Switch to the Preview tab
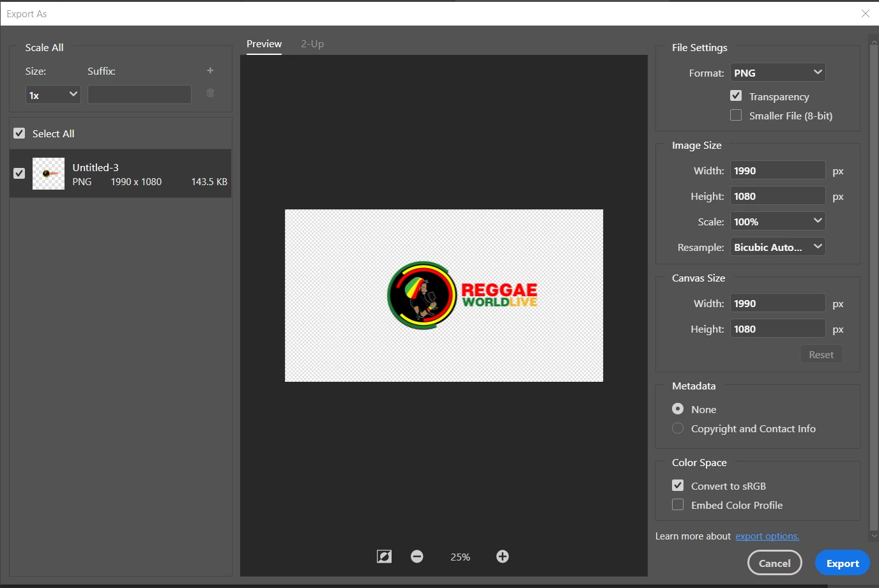The height and width of the screenshot is (588, 879). (264, 44)
